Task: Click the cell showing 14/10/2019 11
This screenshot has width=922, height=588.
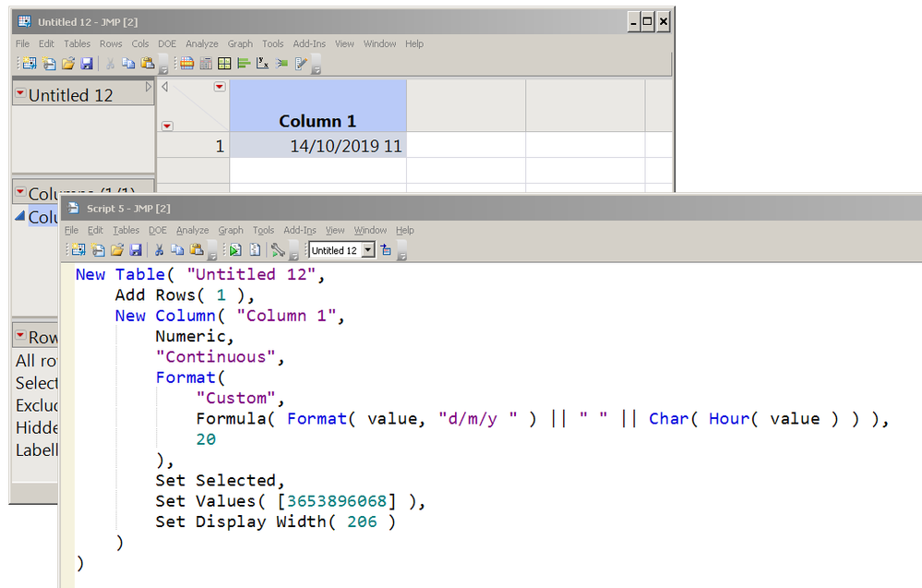Action: tap(318, 146)
